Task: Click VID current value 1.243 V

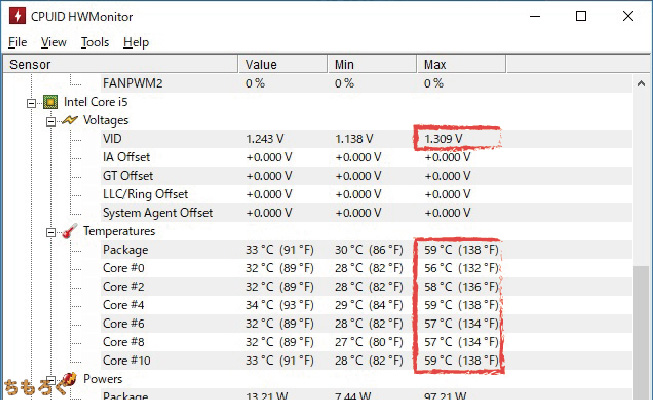Action: pos(264,139)
